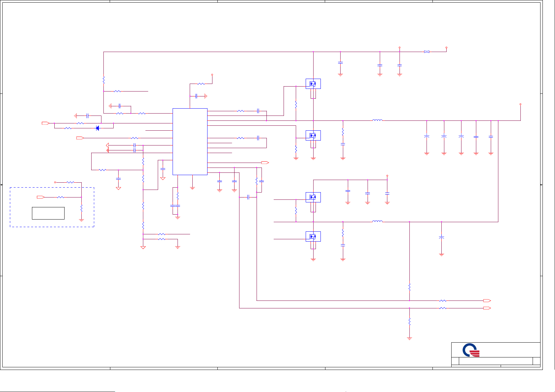Click the capacitor beside the IC top pin
This screenshot has width=555, height=392.
(196, 96)
